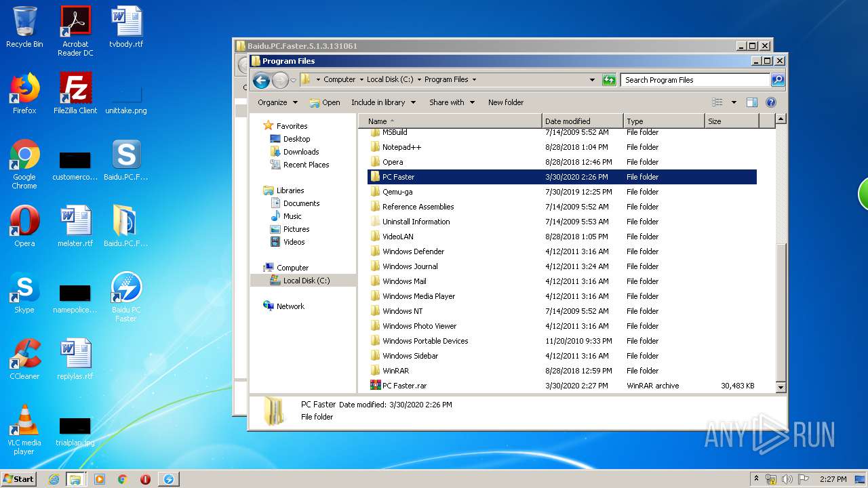The height and width of the screenshot is (488, 868).
Task: Select the PC Faster.rar archive
Action: [x=563, y=386]
